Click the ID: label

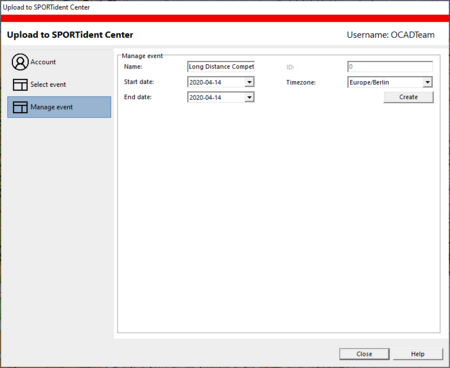coord(290,67)
